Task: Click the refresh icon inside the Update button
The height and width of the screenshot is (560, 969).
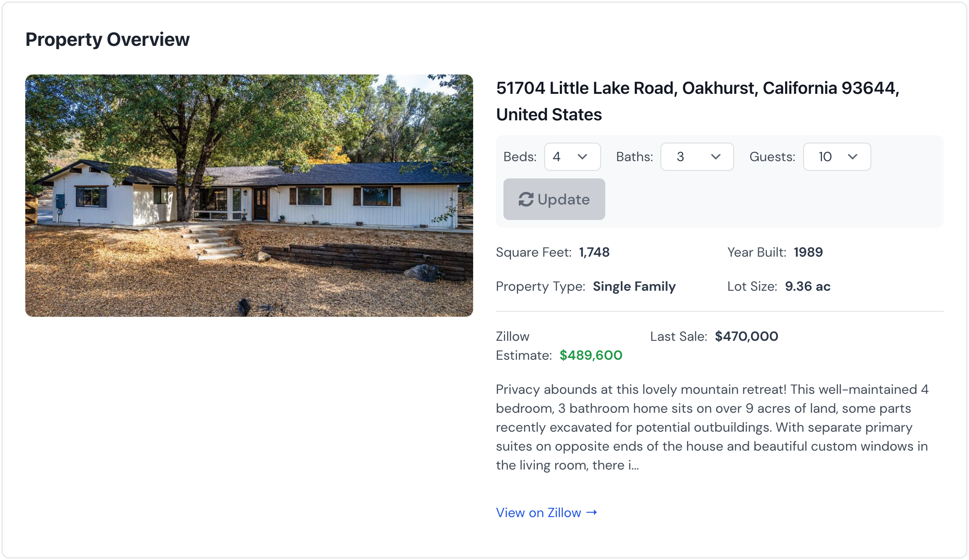Action: 527,199
